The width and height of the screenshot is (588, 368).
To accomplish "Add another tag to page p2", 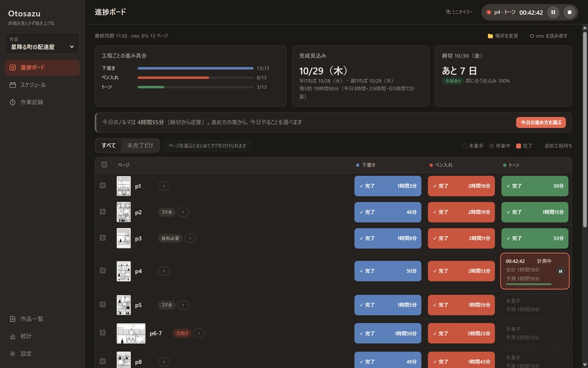I will [x=183, y=212].
